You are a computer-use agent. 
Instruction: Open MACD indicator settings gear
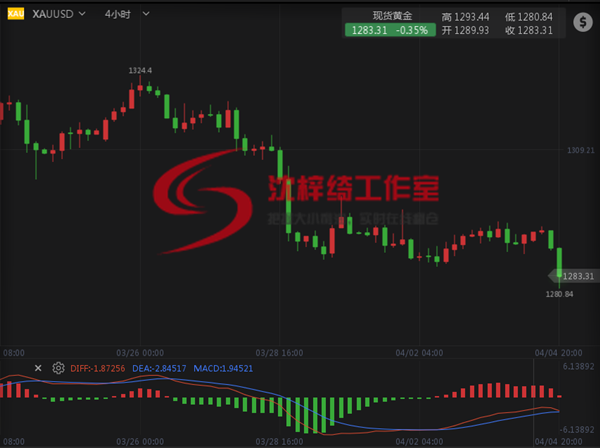click(58, 368)
